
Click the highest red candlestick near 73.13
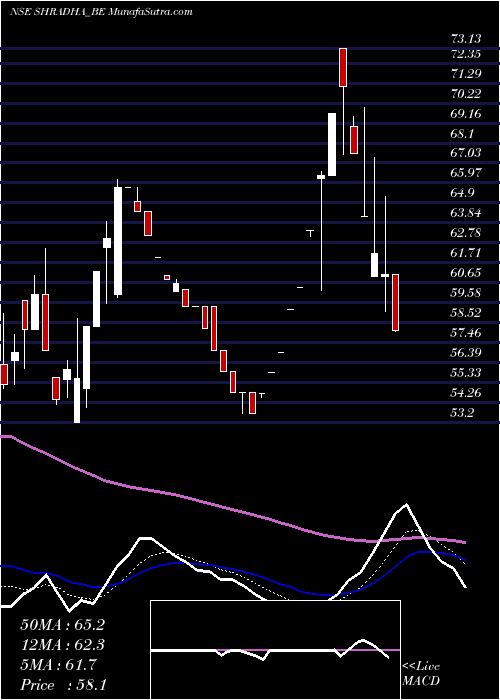(343, 67)
